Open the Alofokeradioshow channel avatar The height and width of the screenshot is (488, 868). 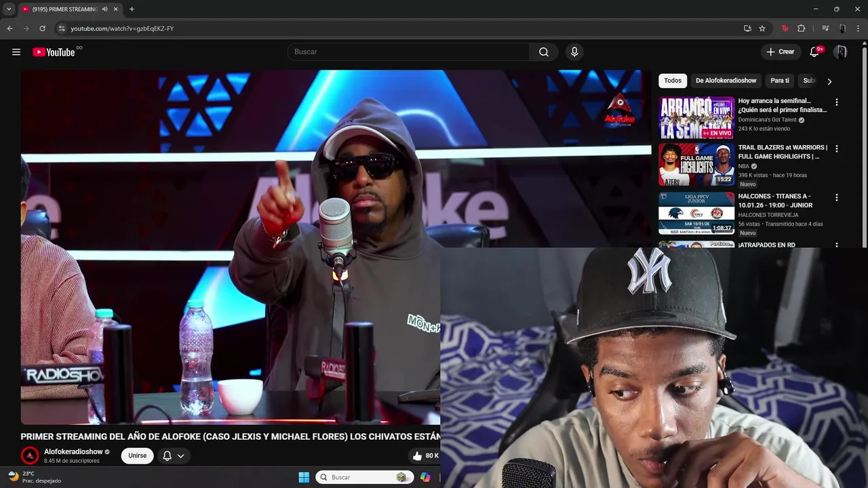point(29,455)
